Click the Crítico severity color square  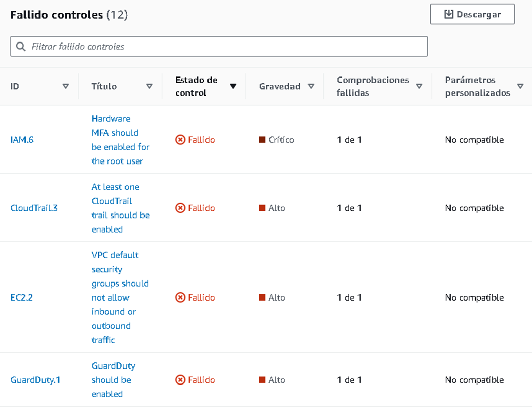tap(262, 140)
